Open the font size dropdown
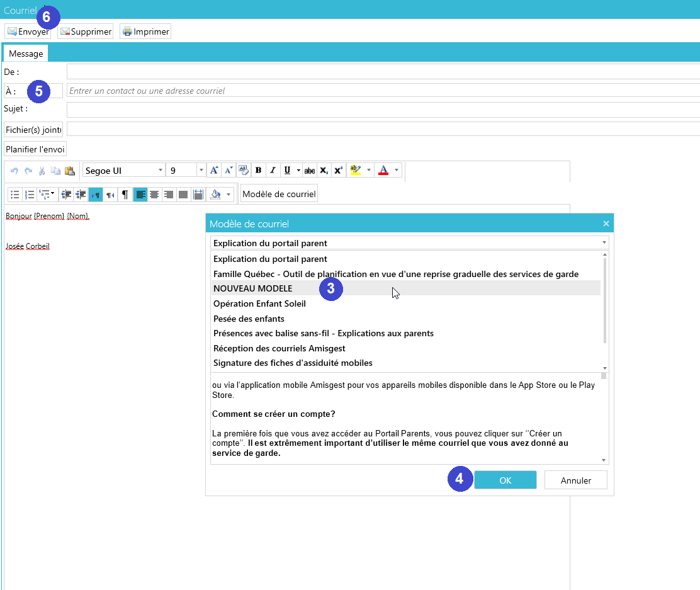Image resolution: width=700 pixels, height=590 pixels. [x=201, y=171]
